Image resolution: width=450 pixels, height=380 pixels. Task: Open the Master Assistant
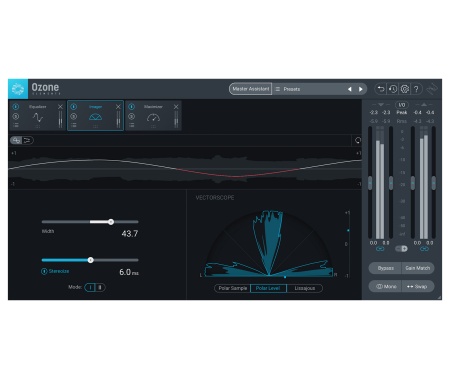point(251,89)
